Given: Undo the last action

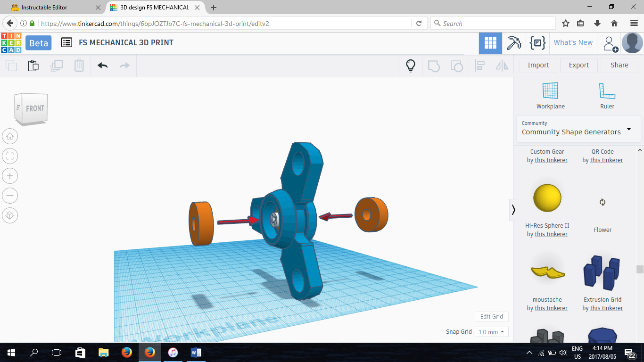Looking at the screenshot, I should click(x=102, y=66).
